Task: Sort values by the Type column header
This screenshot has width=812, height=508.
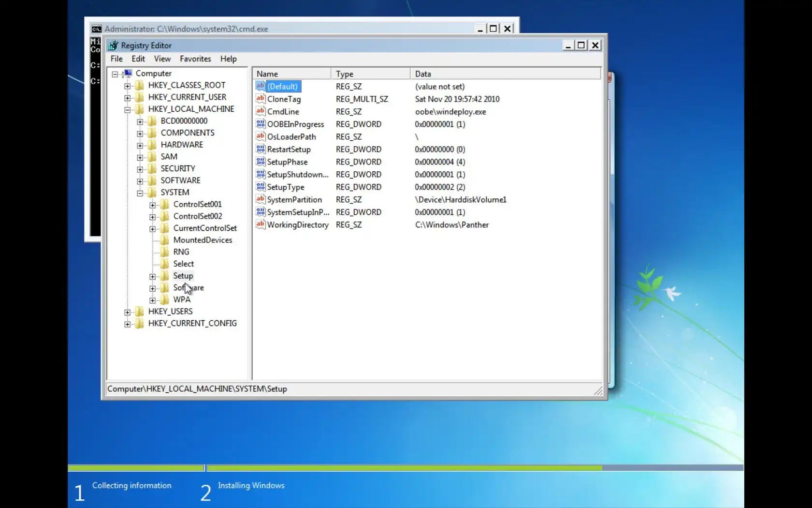Action: (x=371, y=74)
